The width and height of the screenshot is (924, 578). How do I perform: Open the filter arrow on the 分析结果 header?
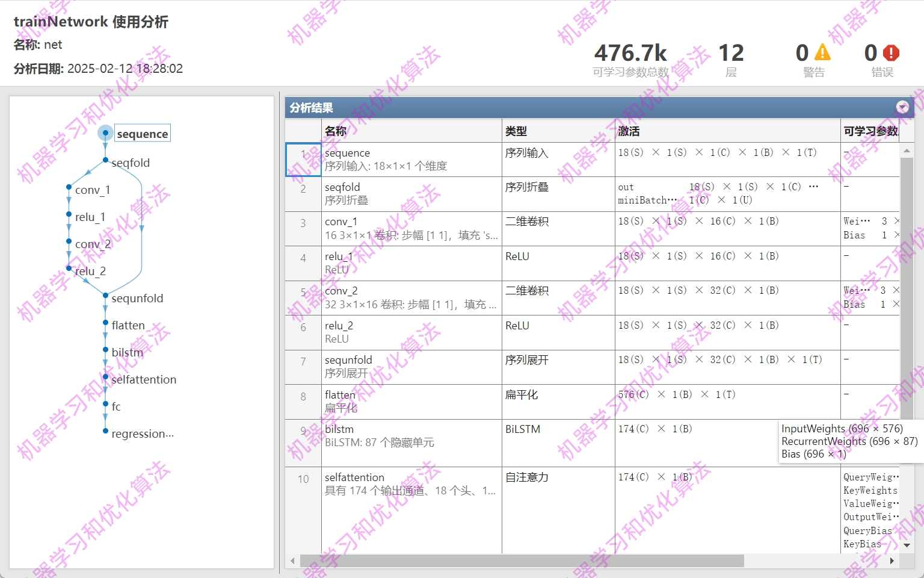pos(902,107)
